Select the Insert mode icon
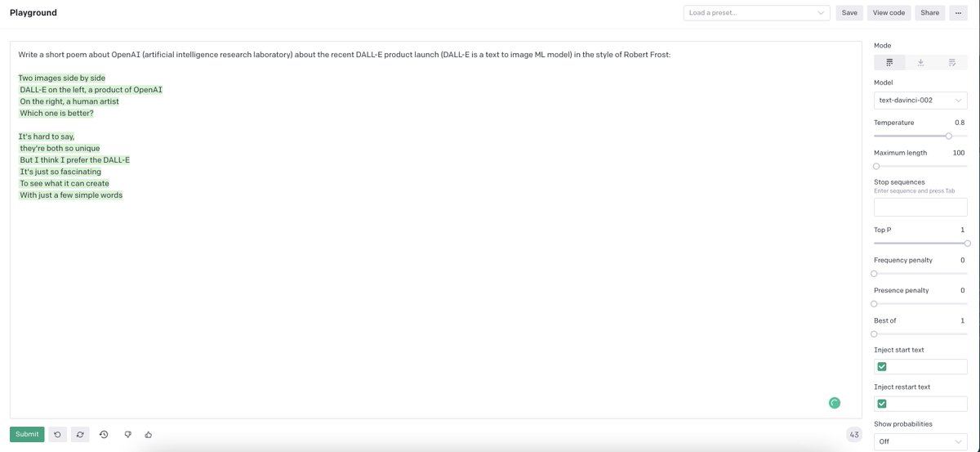 [x=920, y=62]
